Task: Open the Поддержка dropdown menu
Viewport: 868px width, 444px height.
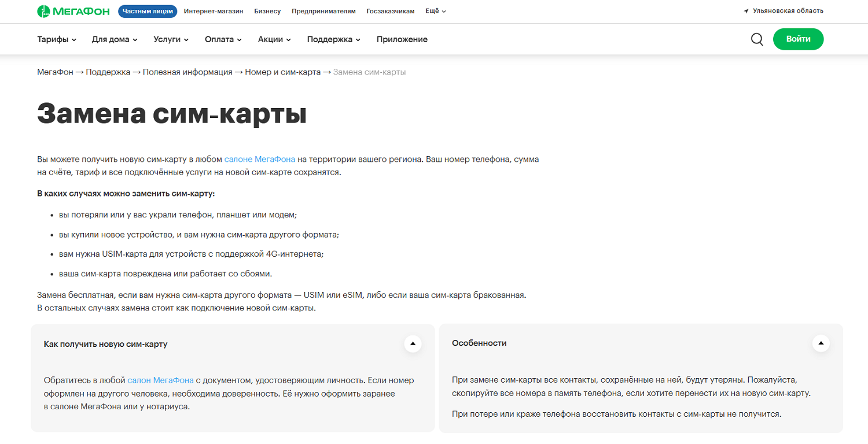Action: [x=334, y=39]
